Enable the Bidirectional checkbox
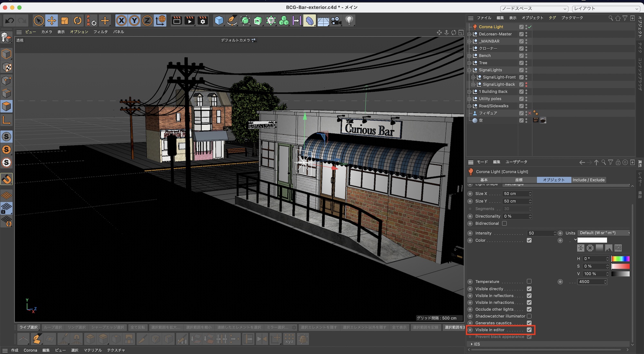 pos(504,224)
